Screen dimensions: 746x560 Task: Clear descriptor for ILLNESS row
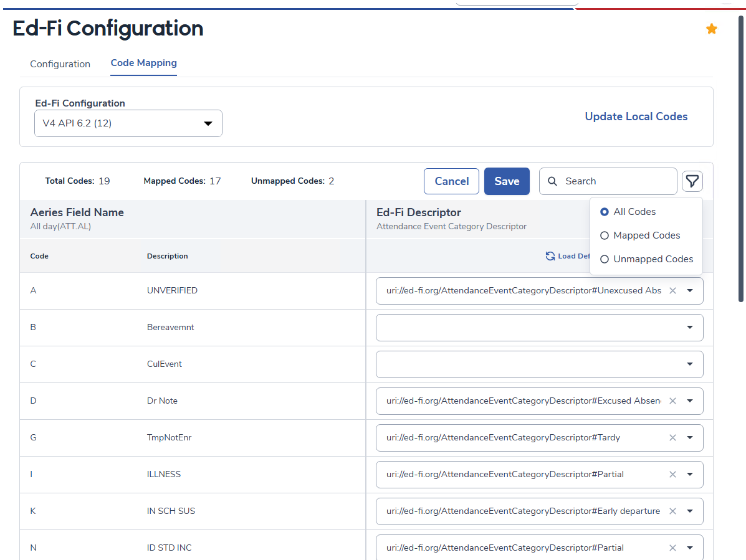(x=672, y=475)
